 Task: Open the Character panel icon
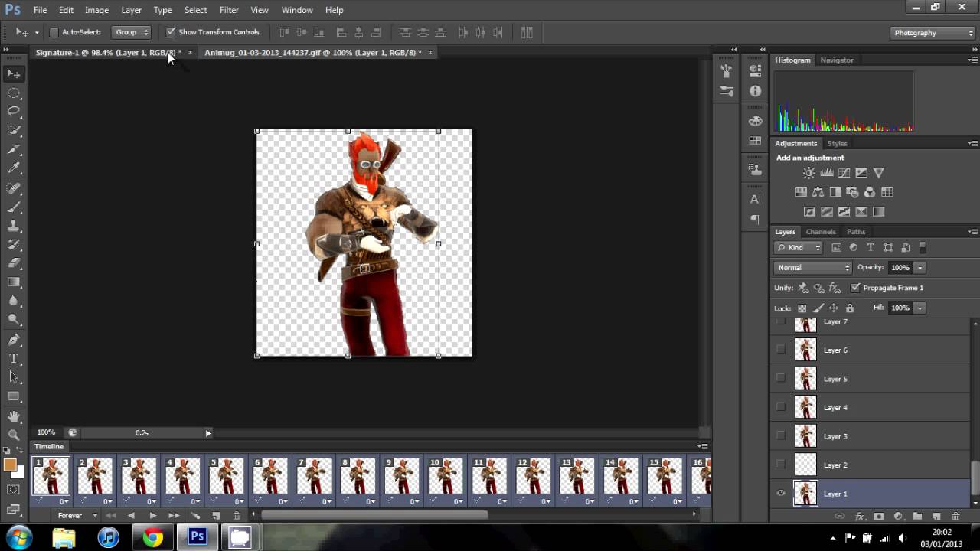pyautogui.click(x=755, y=199)
